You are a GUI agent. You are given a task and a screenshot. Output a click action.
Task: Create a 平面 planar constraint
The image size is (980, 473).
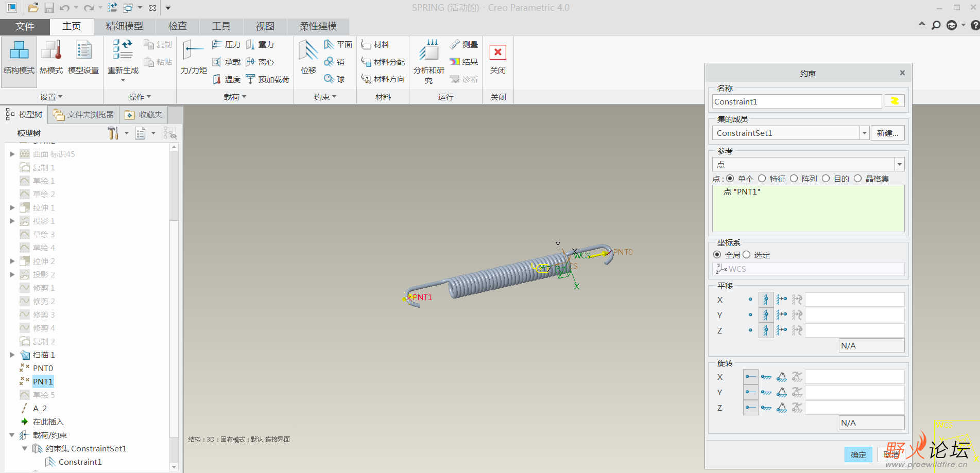(x=338, y=45)
